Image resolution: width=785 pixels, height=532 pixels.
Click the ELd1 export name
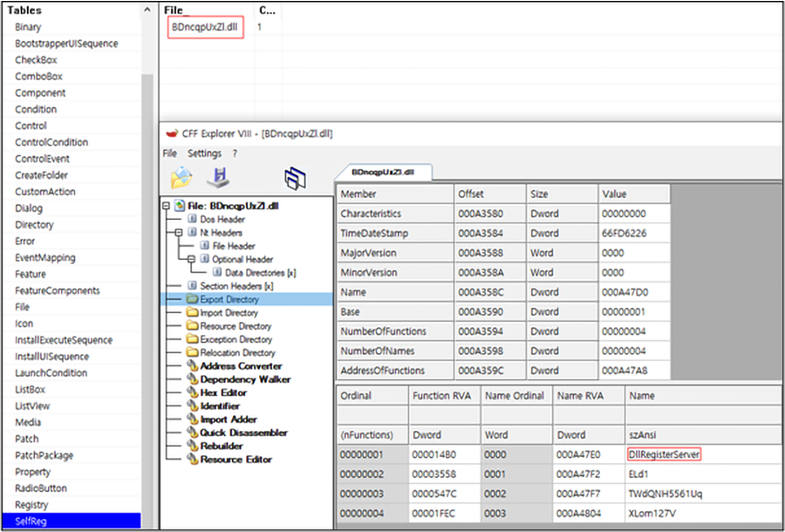[x=638, y=474]
